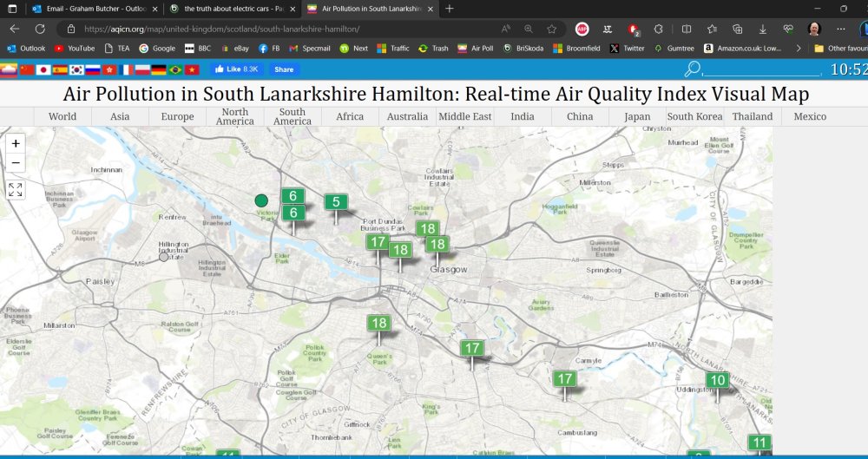Open the AdBlock Plus extension

click(x=582, y=30)
